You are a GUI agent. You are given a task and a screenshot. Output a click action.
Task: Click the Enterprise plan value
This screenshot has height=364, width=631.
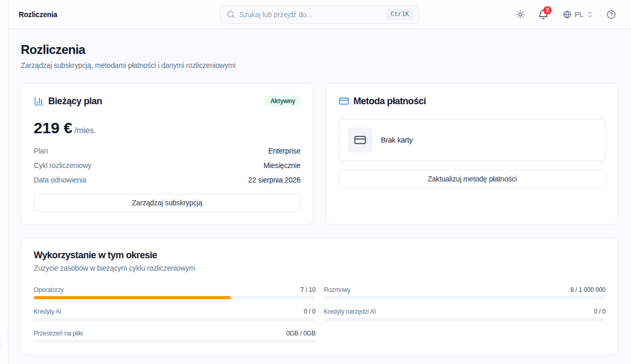point(284,151)
